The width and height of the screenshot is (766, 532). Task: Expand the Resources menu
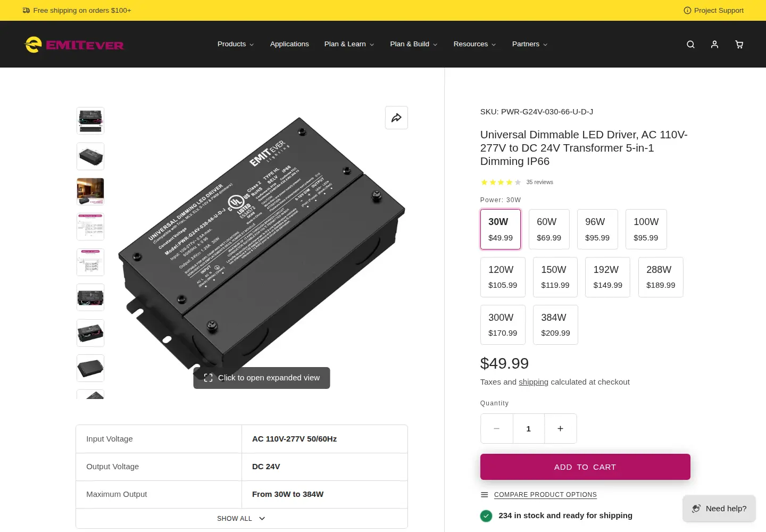tap(474, 44)
